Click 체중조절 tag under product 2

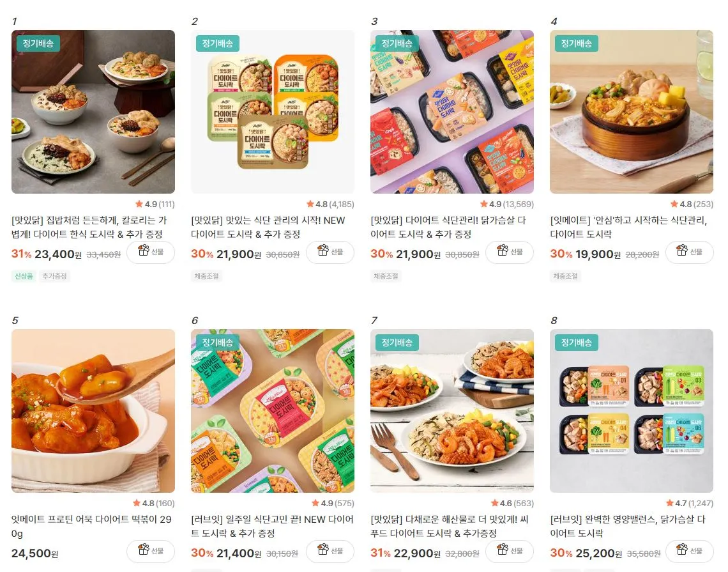(x=206, y=276)
